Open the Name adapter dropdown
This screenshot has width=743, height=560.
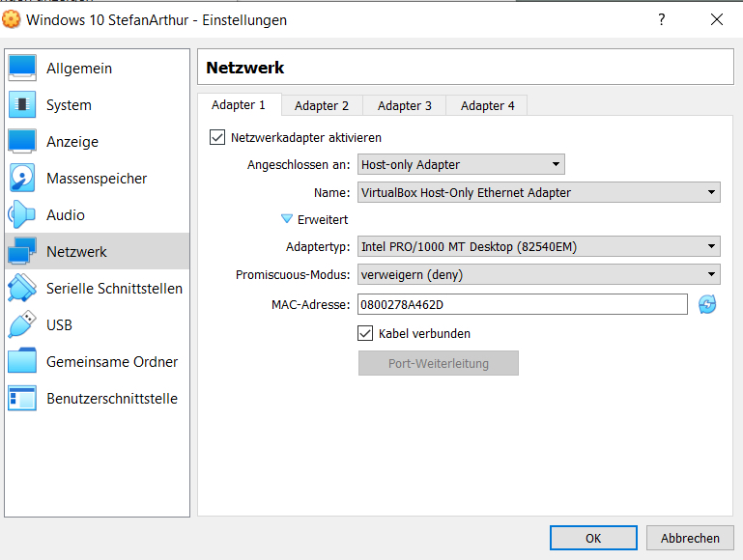(539, 192)
